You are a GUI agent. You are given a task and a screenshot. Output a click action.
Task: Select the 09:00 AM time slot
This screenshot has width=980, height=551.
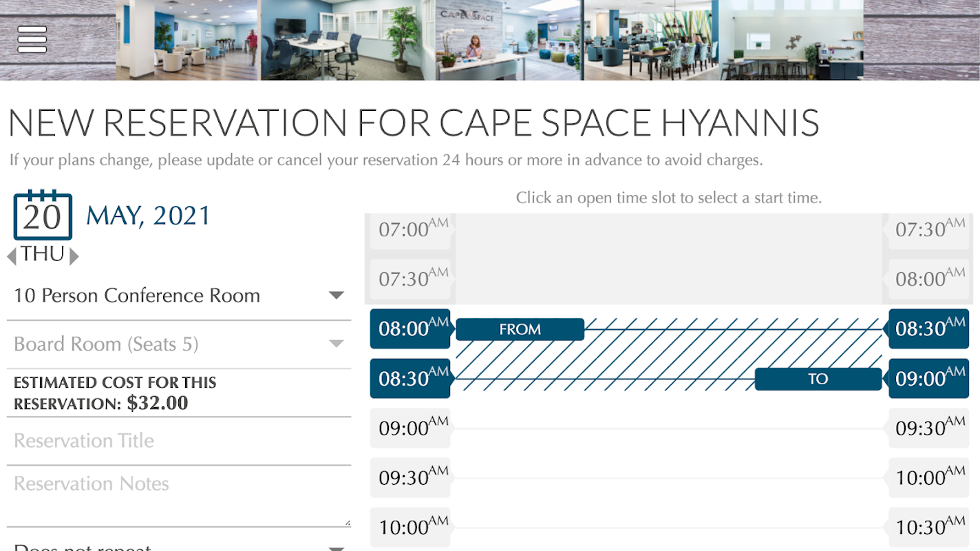(410, 428)
